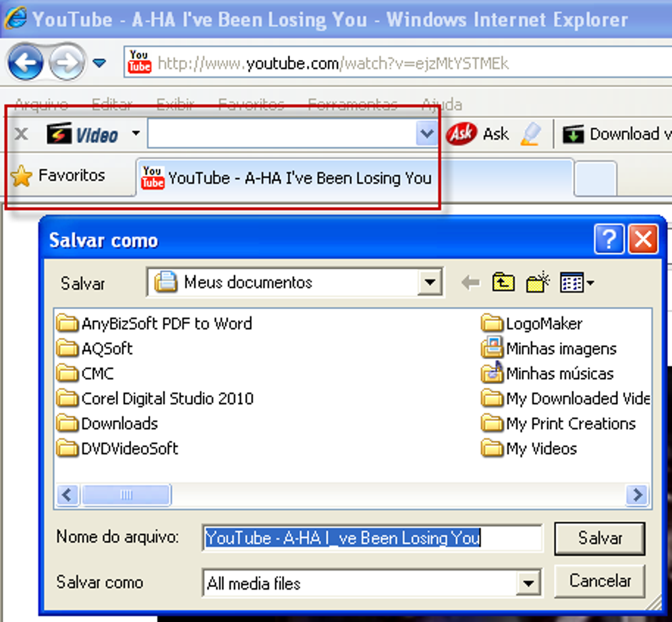Click the youtube.com URL address field
The image size is (672, 622).
point(398,63)
